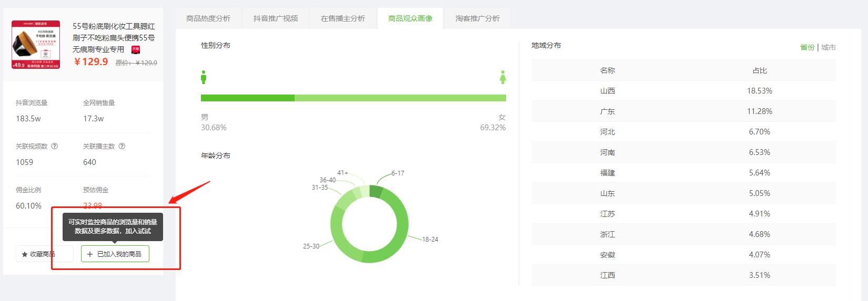868x301 pixels.
Task: Click the star icon on 收藏商品
Action: (x=25, y=254)
